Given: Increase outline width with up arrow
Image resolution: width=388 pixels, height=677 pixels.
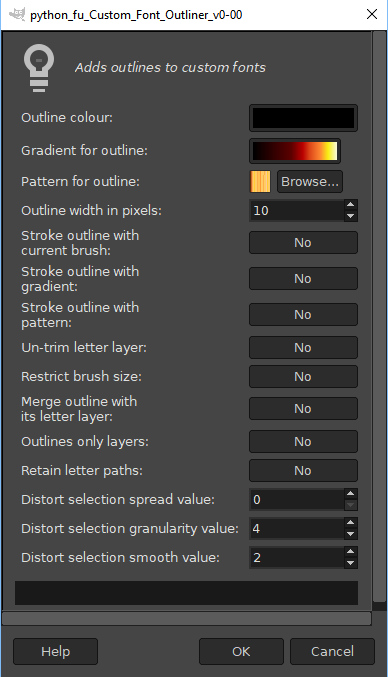Looking at the screenshot, I should [351, 205].
